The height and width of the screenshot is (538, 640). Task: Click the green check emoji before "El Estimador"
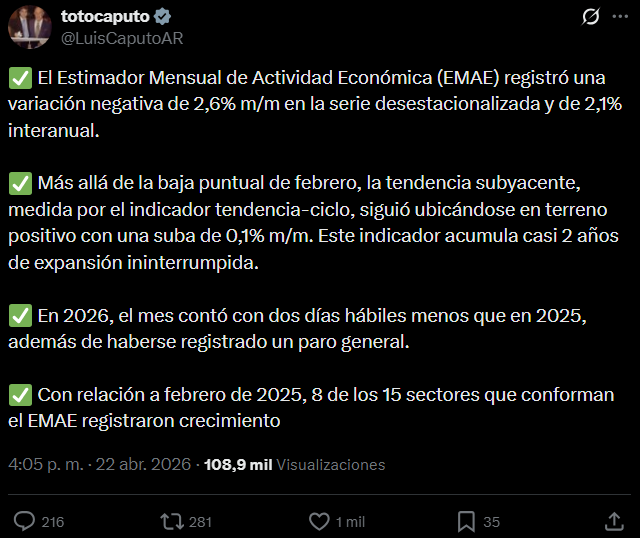click(18, 79)
